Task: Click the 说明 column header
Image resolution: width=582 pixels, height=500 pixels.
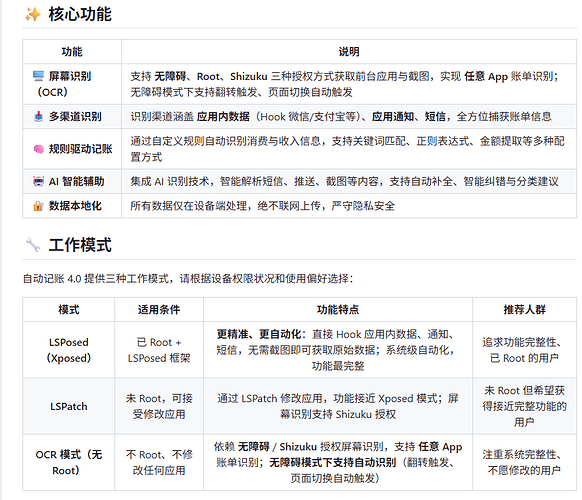Action: click(x=349, y=52)
